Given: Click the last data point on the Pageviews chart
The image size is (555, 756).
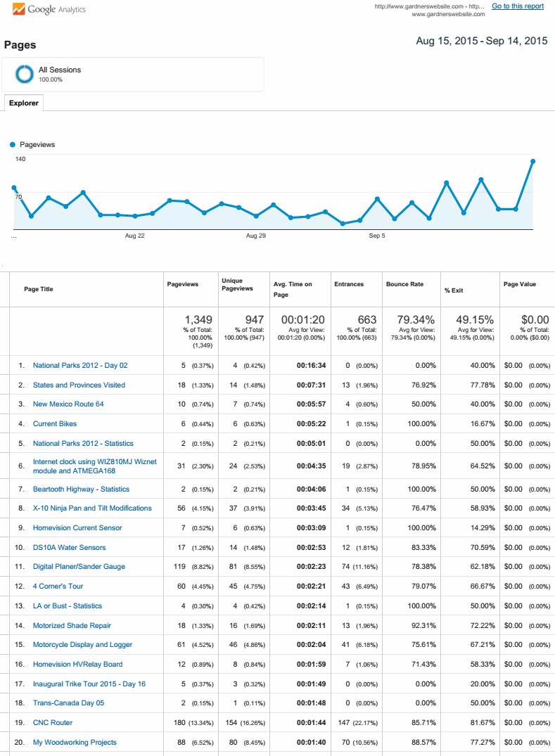Looking at the screenshot, I should 532,162.
